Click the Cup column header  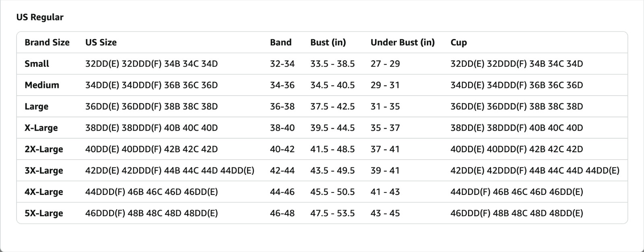(458, 43)
